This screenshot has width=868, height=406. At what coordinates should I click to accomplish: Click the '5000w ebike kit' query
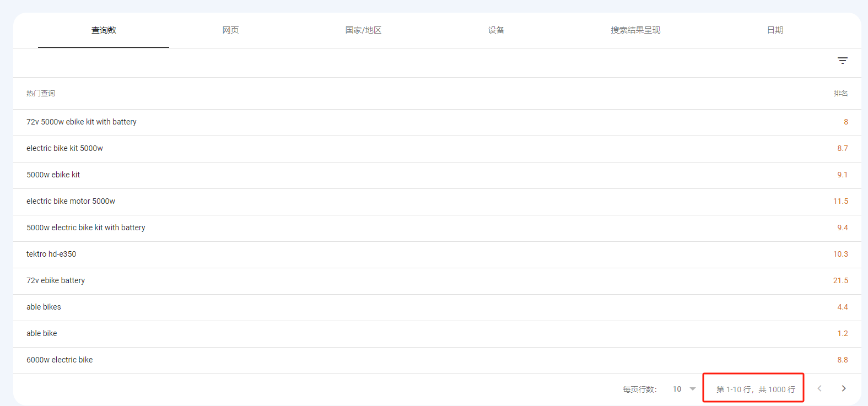(x=53, y=175)
